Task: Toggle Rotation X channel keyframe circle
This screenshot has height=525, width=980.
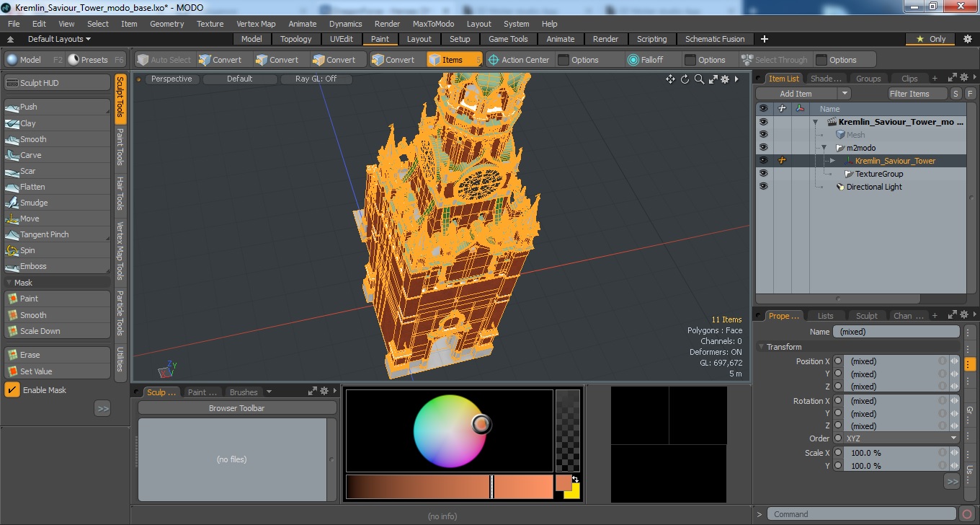Action: (838, 401)
